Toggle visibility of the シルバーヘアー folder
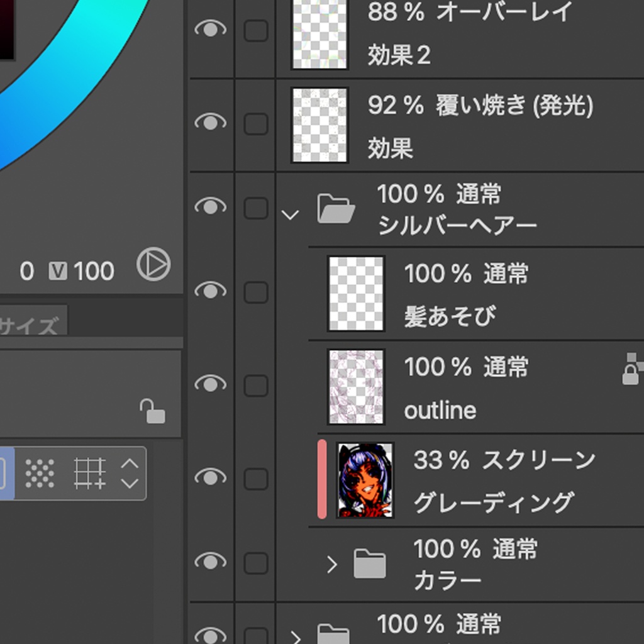 pos(210,206)
